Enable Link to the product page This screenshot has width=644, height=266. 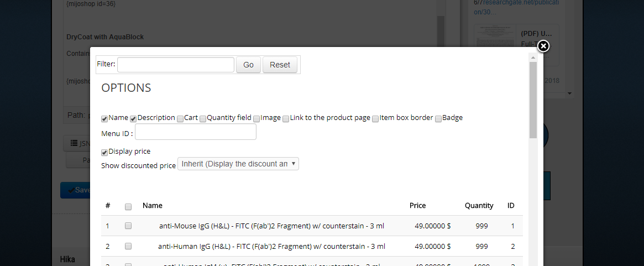286,118
